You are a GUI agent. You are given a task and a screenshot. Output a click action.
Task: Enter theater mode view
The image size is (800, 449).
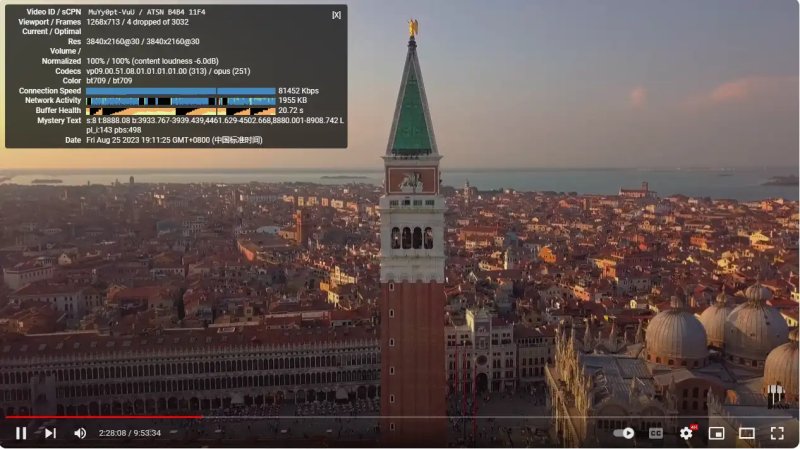click(x=746, y=433)
